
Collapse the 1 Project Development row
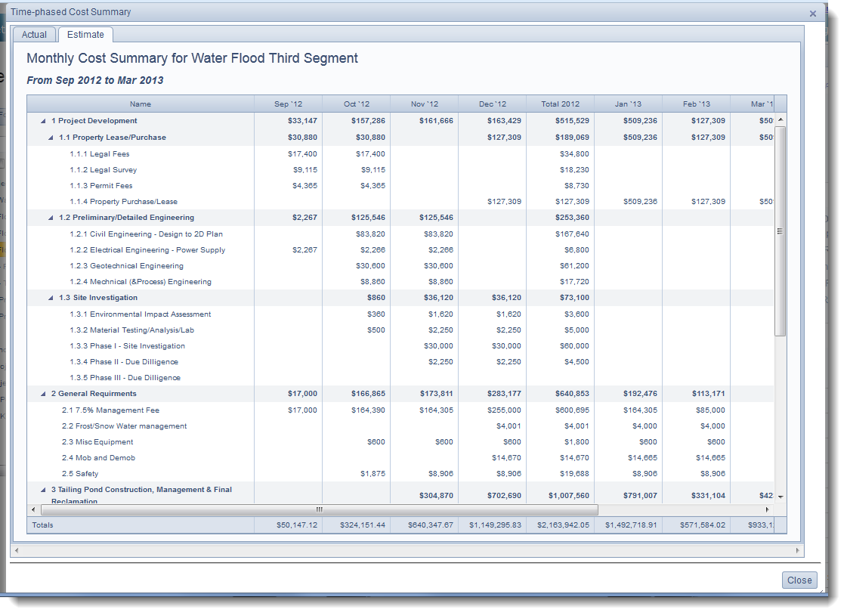(43, 121)
